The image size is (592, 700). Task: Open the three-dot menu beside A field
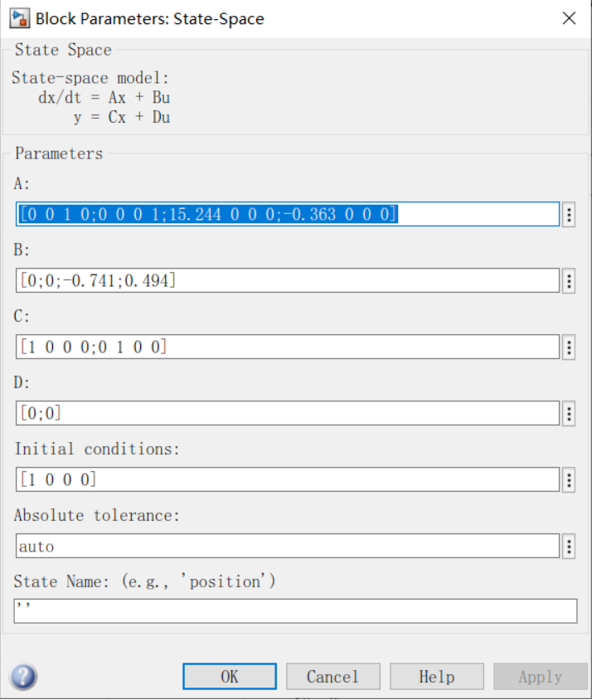(x=568, y=215)
